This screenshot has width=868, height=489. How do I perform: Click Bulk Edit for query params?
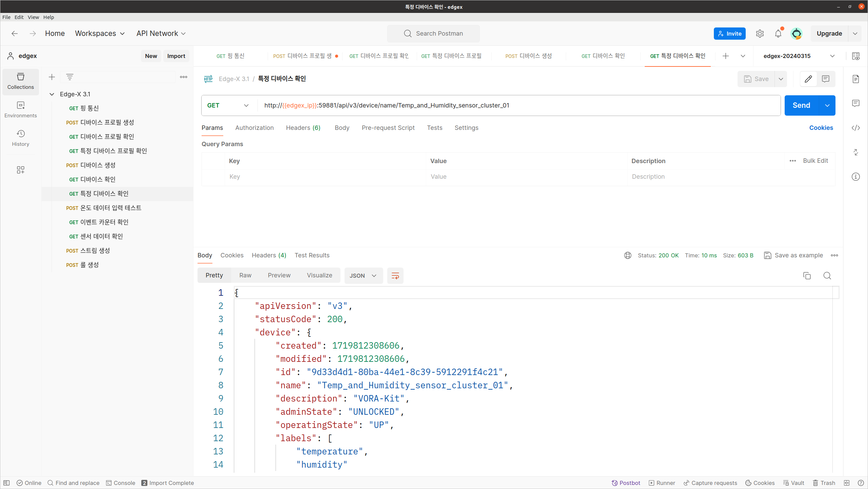815,161
